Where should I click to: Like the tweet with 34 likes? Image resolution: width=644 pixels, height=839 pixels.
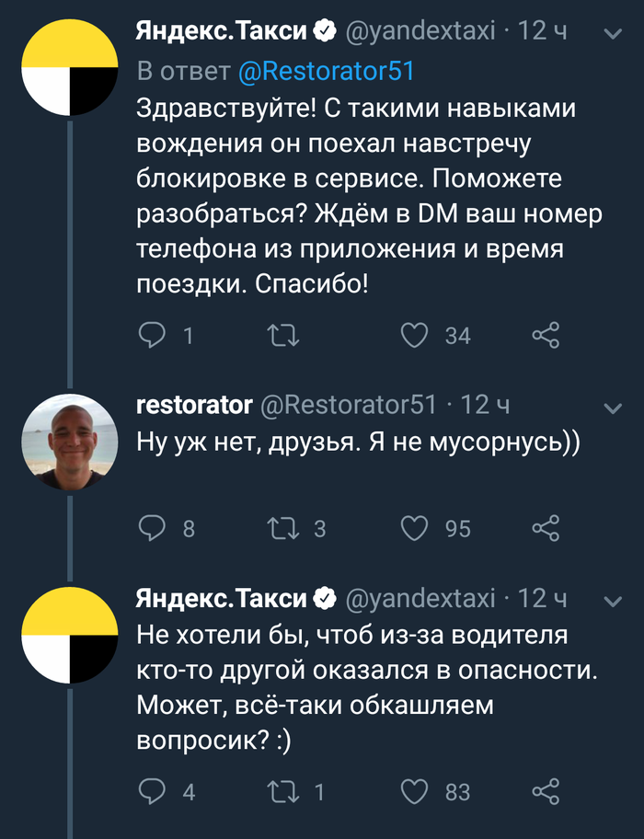415,335
